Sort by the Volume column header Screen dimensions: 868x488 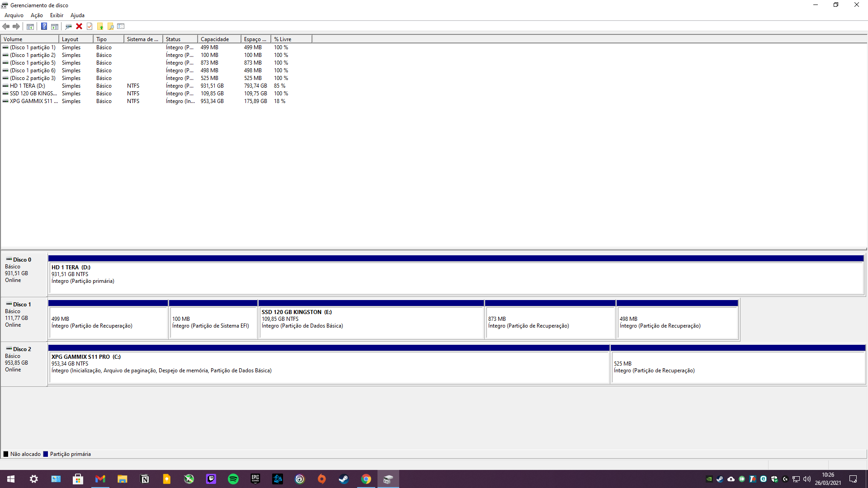pyautogui.click(x=30, y=39)
